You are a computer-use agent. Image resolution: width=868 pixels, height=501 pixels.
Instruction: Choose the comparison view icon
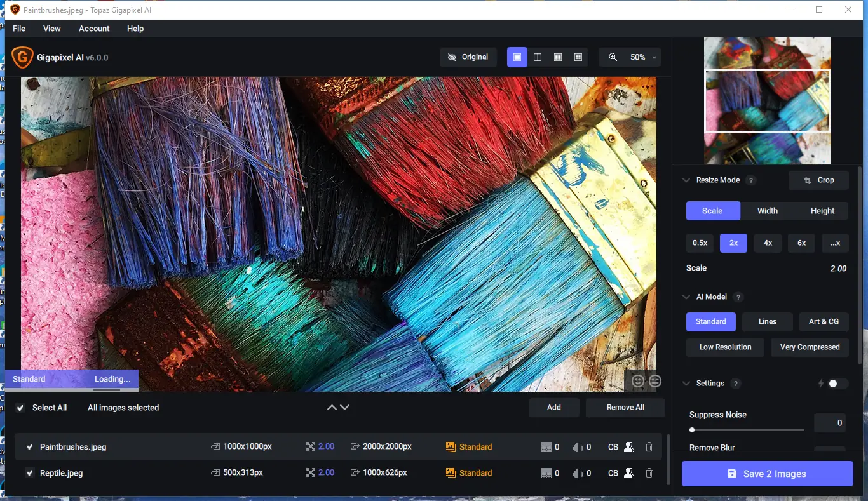pyautogui.click(x=578, y=57)
